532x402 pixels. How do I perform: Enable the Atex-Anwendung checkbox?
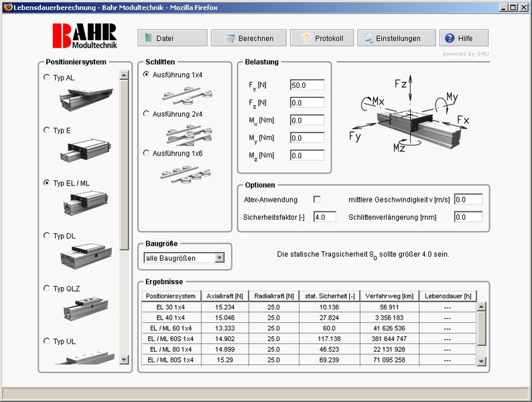click(318, 200)
